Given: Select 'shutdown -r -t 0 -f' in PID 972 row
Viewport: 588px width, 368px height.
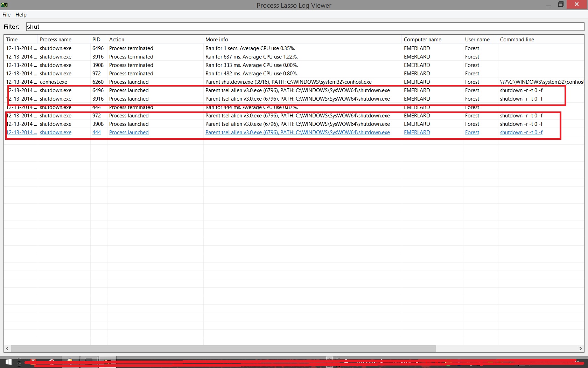Looking at the screenshot, I should tap(521, 116).
